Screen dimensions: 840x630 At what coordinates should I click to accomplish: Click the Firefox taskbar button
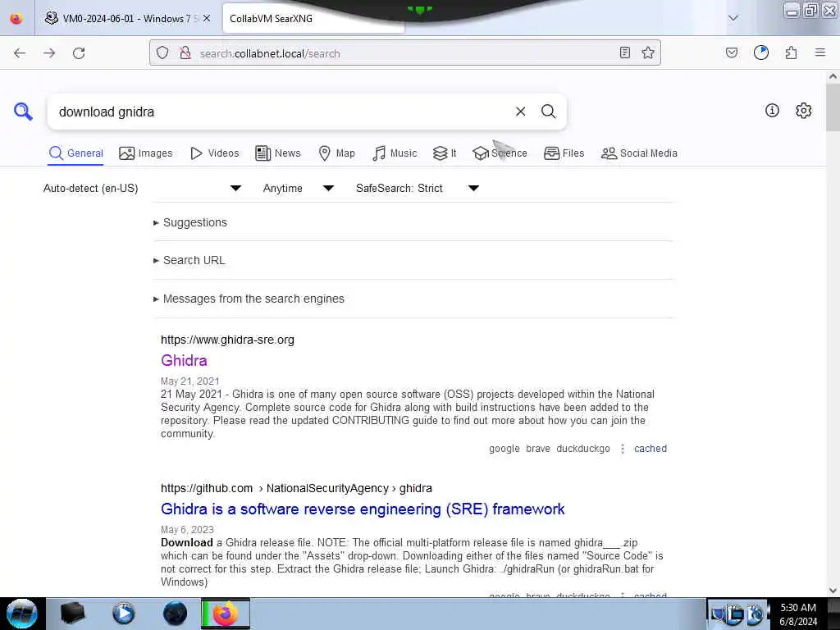coord(226,614)
